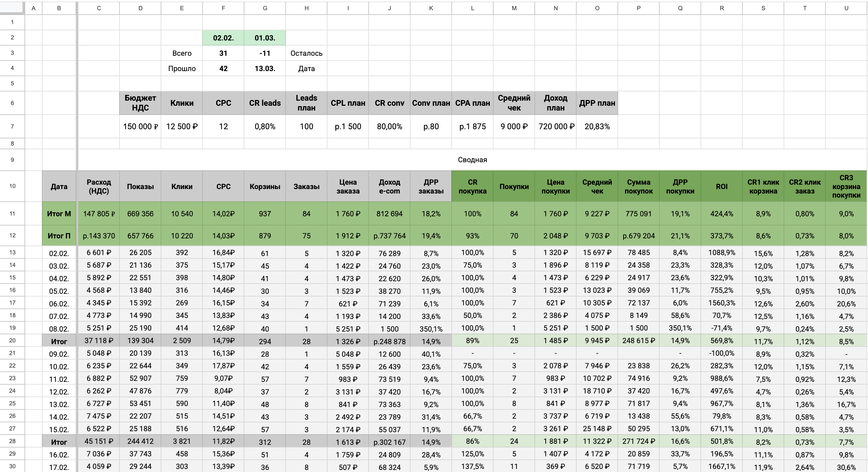Click the 'Расход (НДС)' column header cell
This screenshot has height=472, width=868.
[x=99, y=186]
